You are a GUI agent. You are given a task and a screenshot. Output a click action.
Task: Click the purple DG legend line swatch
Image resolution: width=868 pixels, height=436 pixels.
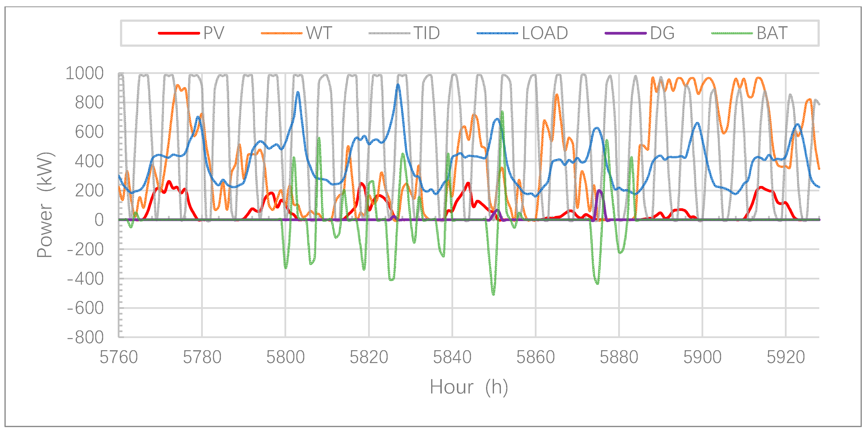(625, 33)
